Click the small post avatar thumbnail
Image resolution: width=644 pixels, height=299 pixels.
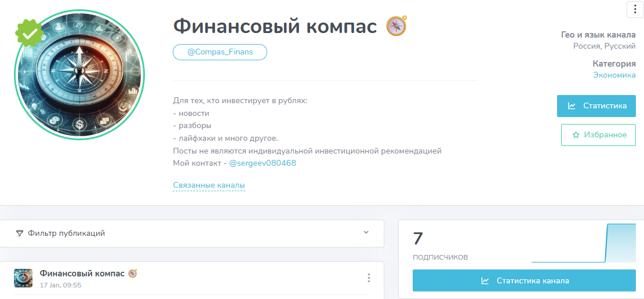[x=23, y=278]
